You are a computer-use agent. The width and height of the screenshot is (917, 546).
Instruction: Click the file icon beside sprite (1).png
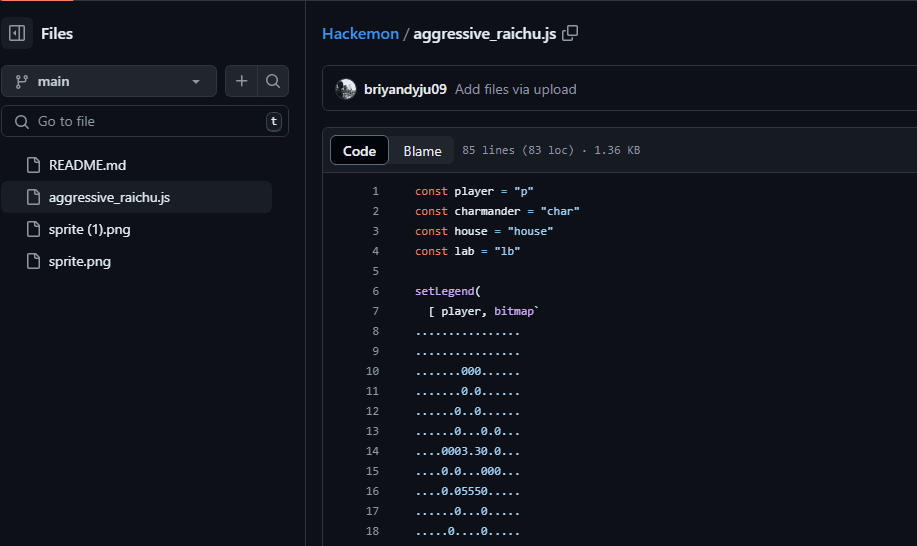click(32, 230)
